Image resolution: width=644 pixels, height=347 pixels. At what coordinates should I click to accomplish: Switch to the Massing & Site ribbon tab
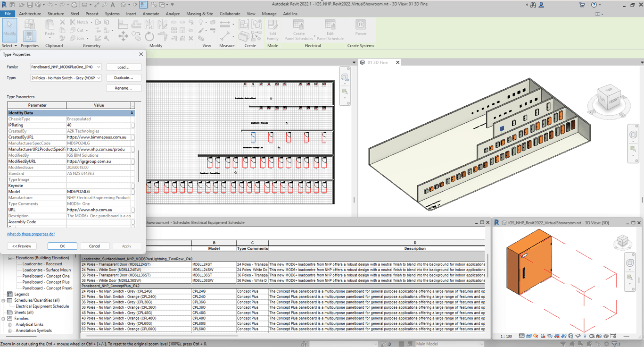click(199, 14)
